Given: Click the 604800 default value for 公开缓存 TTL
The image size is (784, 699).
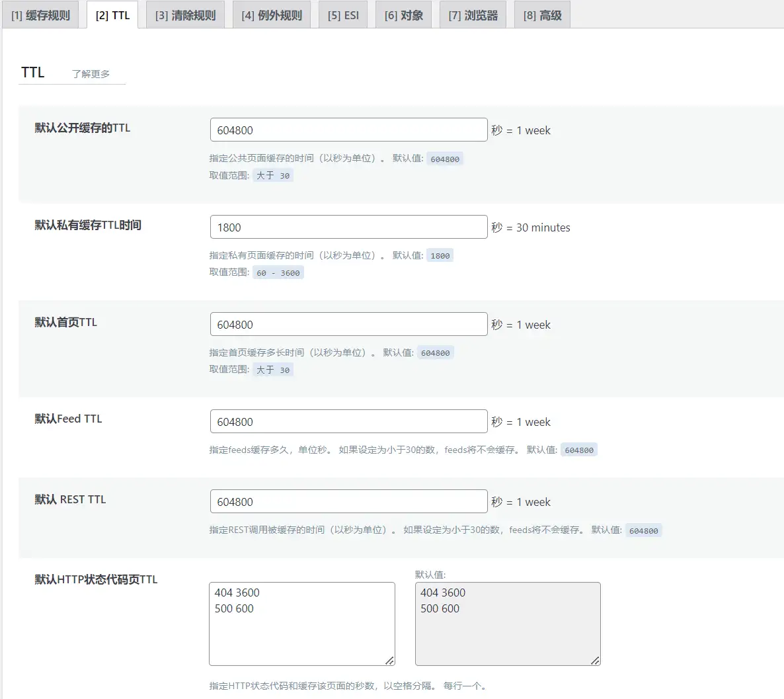Looking at the screenshot, I should pyautogui.click(x=445, y=159).
